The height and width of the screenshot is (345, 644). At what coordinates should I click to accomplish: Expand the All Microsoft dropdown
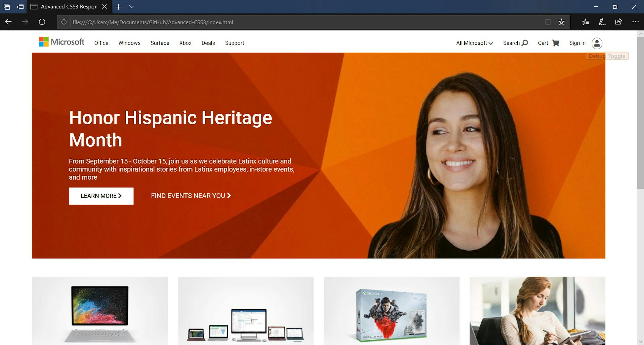(474, 43)
